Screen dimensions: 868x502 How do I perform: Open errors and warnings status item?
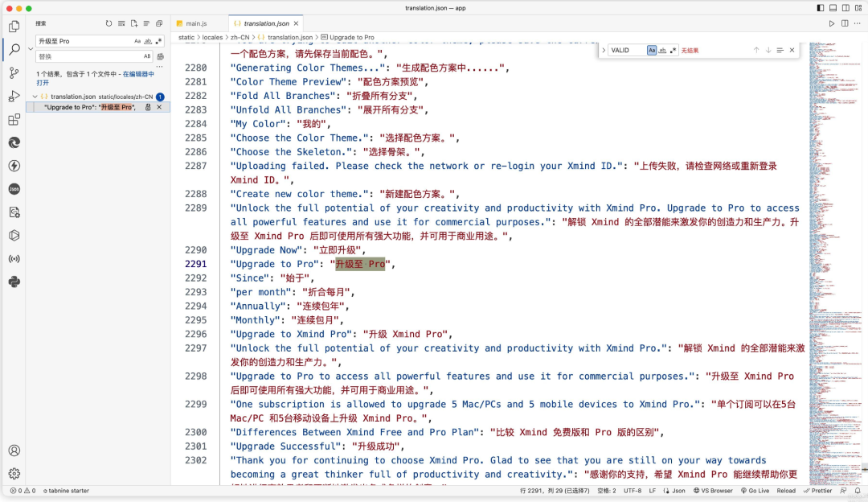[23, 491]
